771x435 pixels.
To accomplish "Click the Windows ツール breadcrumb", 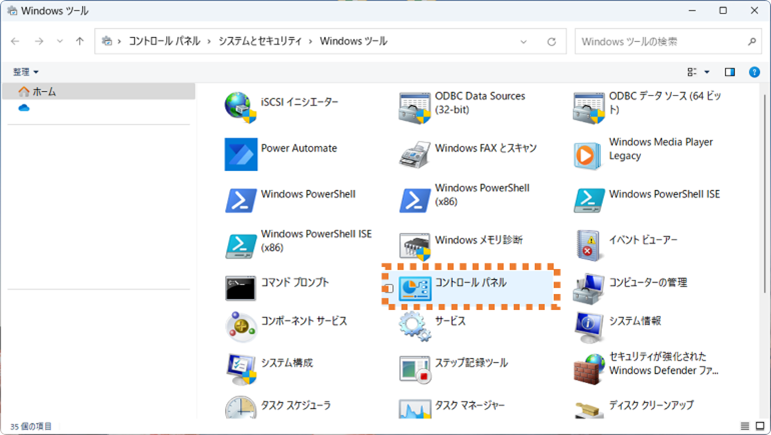I will pos(354,41).
